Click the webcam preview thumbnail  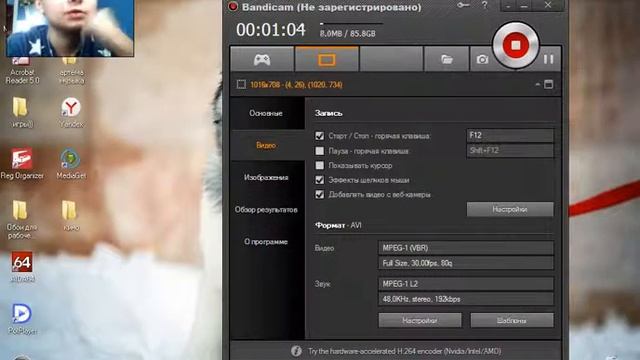coord(70,28)
